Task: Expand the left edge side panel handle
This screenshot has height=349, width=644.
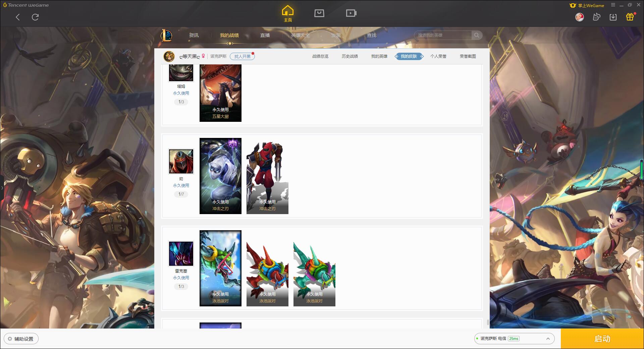Action: click(2, 188)
